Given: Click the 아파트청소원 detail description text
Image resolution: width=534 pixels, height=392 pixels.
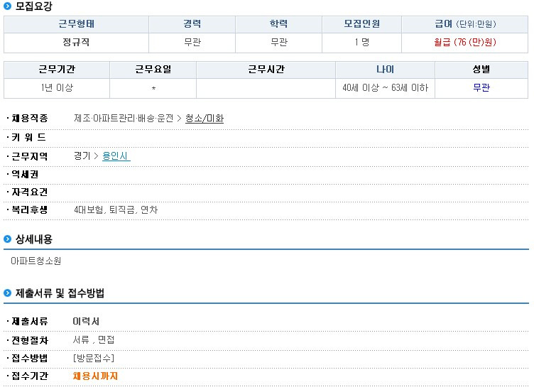Looking at the screenshot, I should (36, 261).
